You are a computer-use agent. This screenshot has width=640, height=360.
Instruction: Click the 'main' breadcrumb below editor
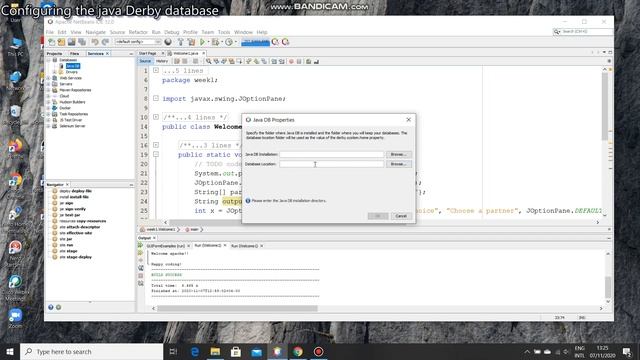click(194, 230)
